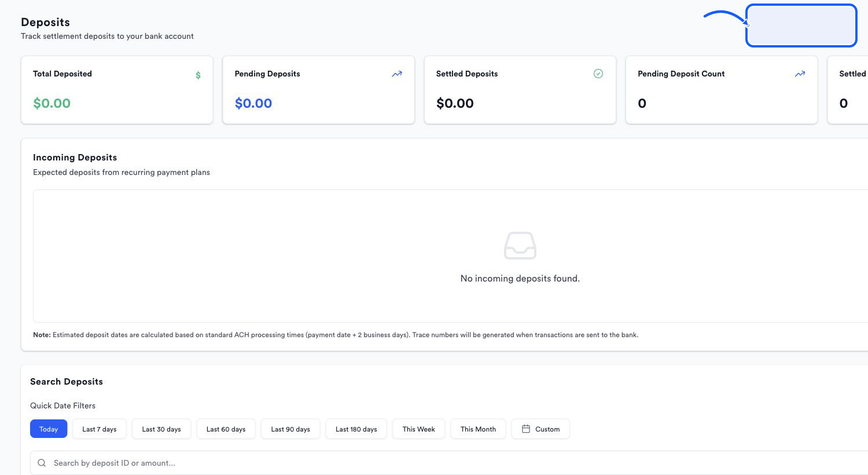The width and height of the screenshot is (868, 475).
Task: Filter deposits by Last 7 days
Action: point(100,429)
